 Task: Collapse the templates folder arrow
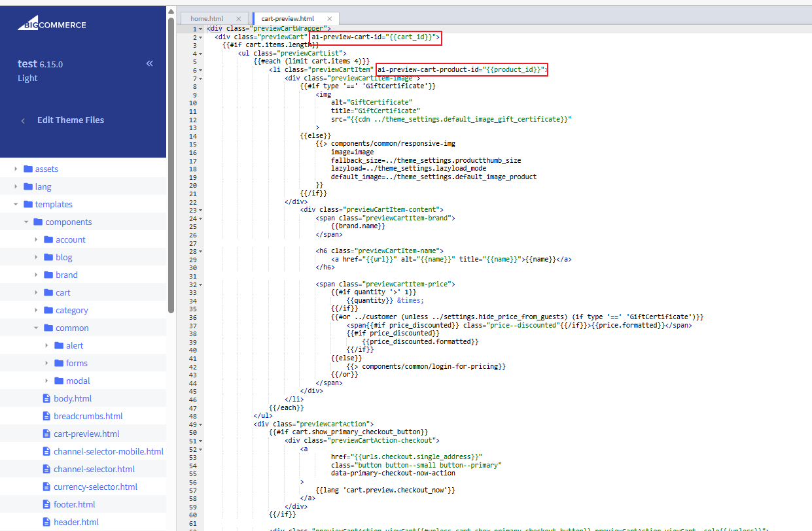16,204
